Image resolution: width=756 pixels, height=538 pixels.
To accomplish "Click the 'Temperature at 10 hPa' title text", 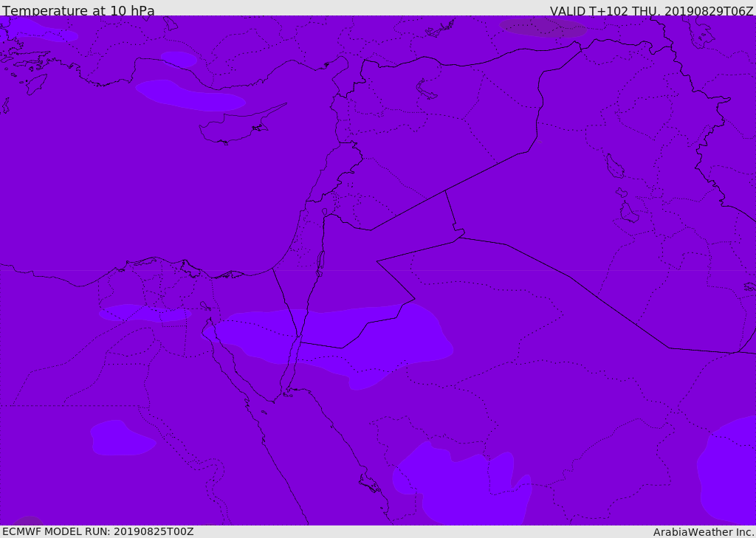I will pyautogui.click(x=78, y=10).
